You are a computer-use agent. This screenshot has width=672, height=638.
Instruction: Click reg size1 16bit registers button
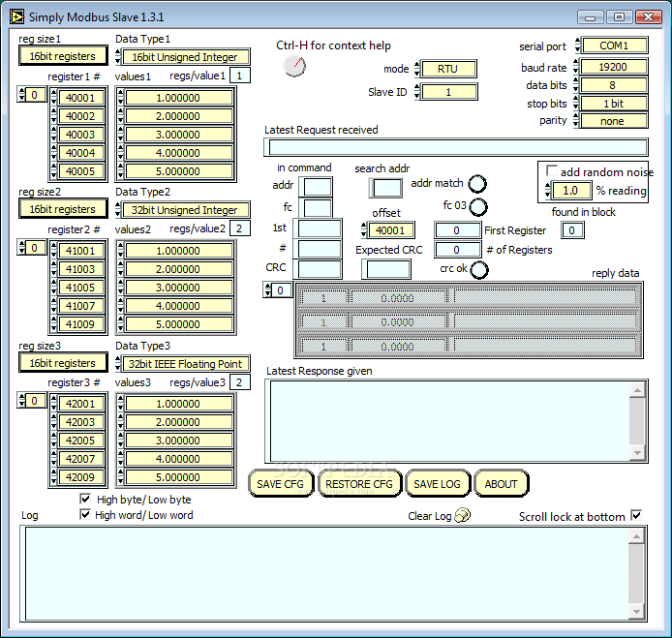63,56
